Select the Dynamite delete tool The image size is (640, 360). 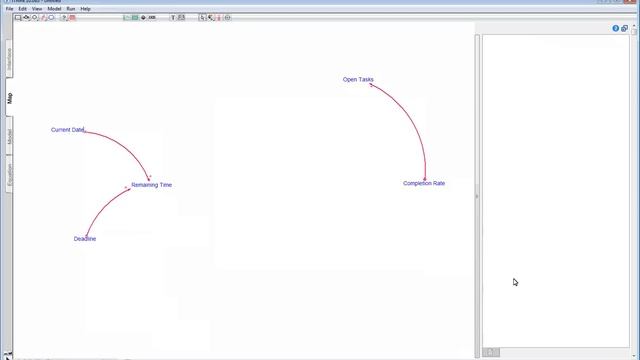[219, 18]
